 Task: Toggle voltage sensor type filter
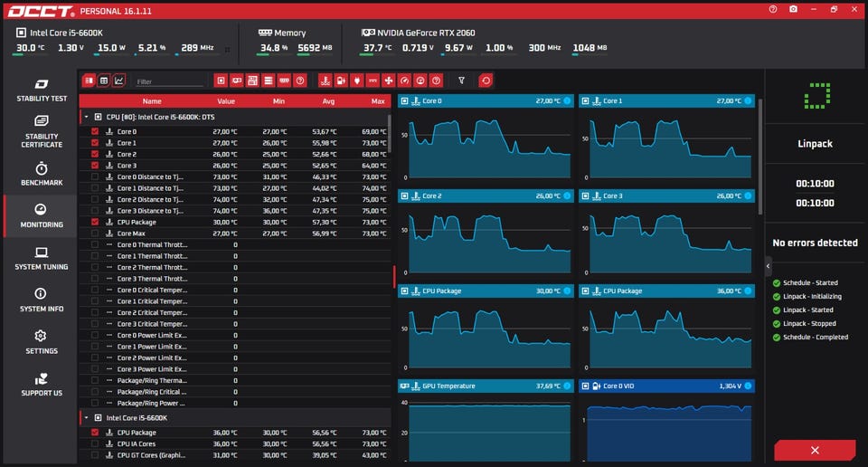[x=341, y=81]
